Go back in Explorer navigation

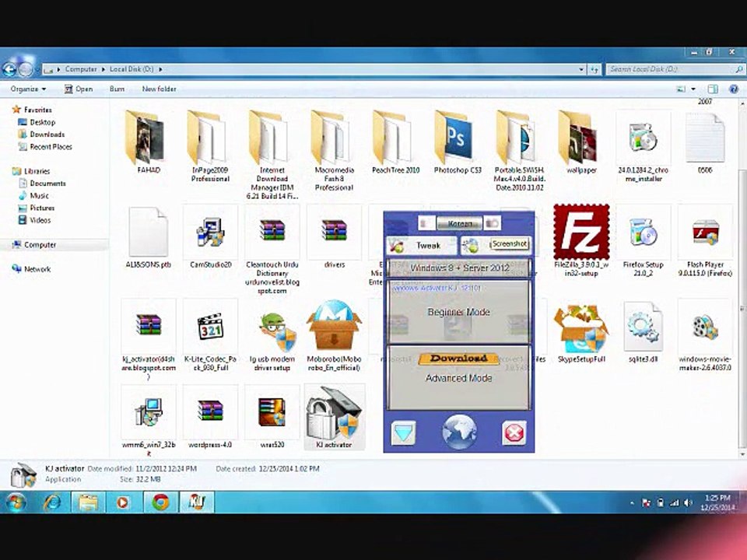[x=9, y=69]
